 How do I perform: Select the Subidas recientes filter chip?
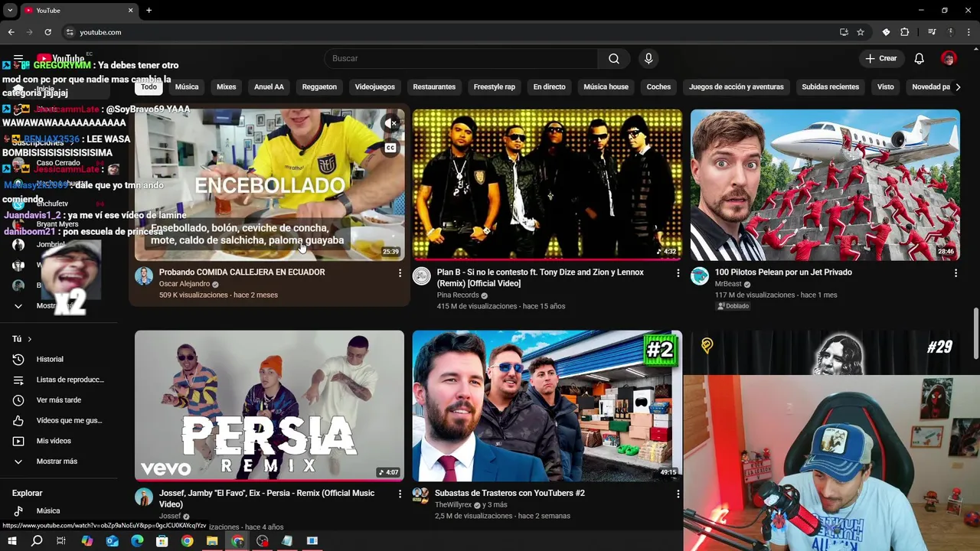[x=830, y=87]
